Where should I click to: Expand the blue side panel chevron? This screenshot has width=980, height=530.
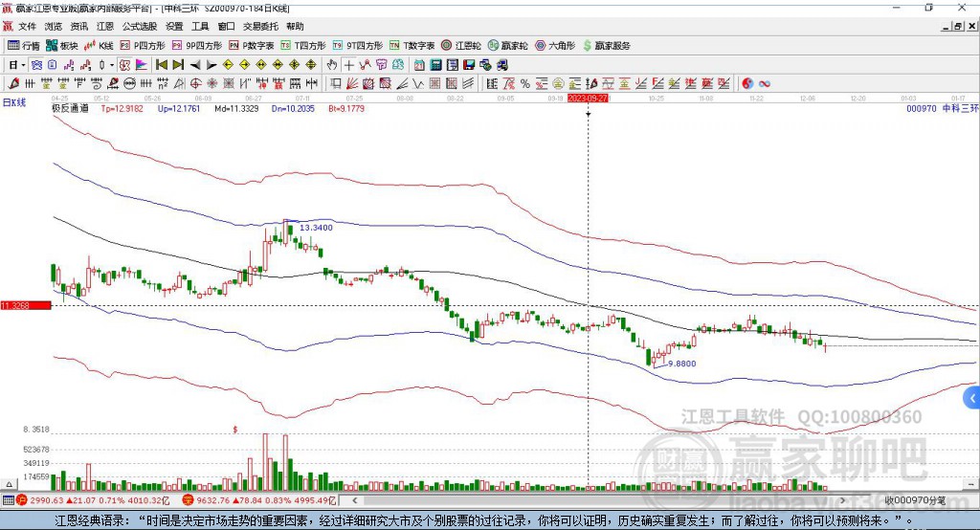tap(972, 398)
